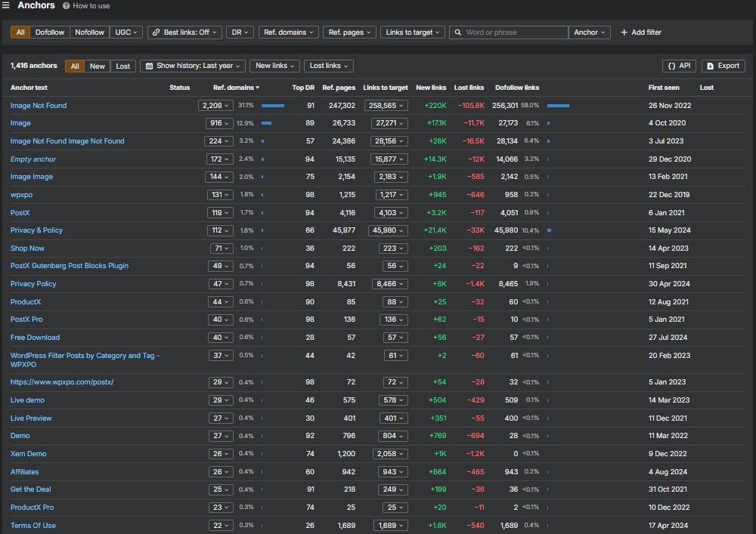Expand the 2,058 links to target dropdown

pyautogui.click(x=389, y=454)
